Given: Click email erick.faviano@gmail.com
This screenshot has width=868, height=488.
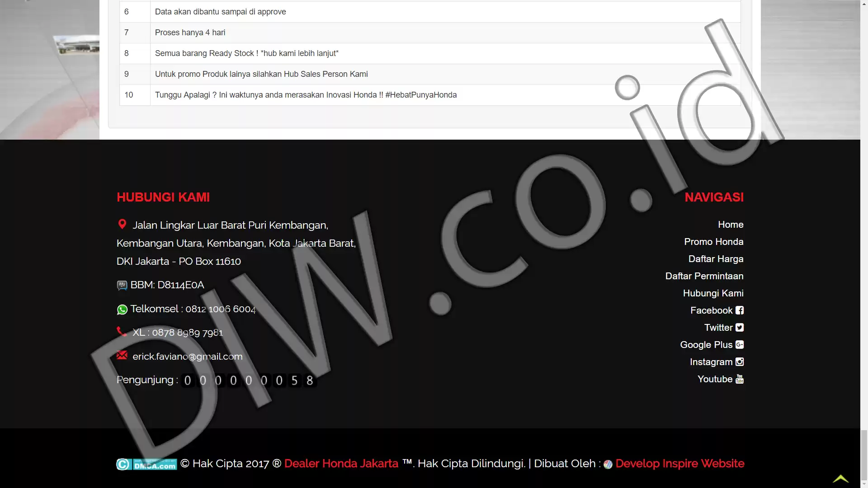Looking at the screenshot, I should coord(188,357).
